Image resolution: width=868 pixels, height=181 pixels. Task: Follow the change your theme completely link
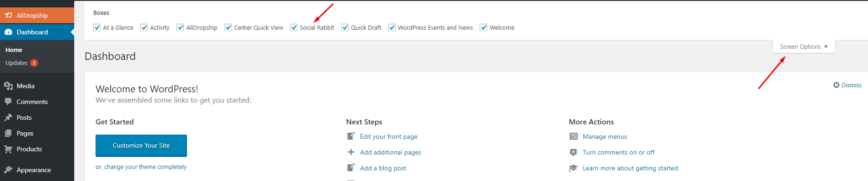(145, 167)
